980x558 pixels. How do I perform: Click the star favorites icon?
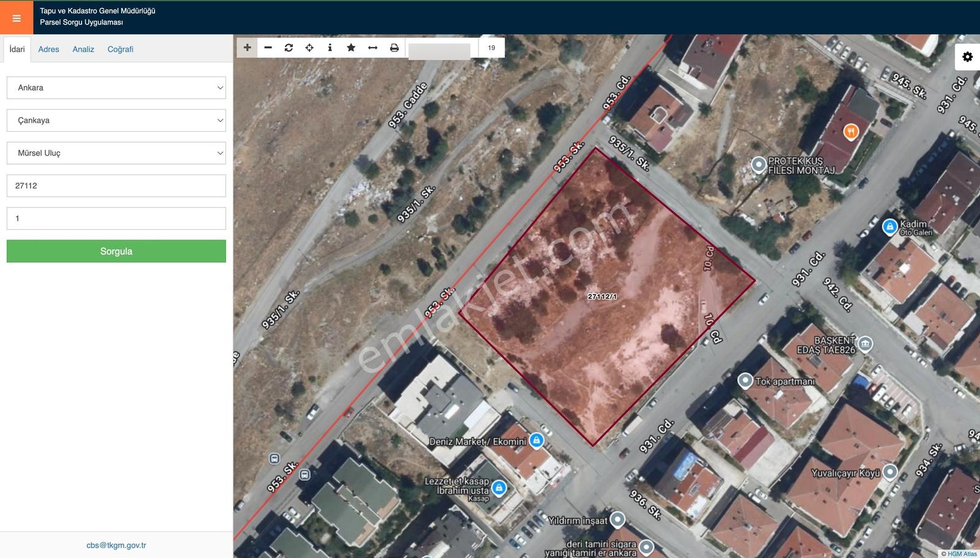(x=351, y=47)
